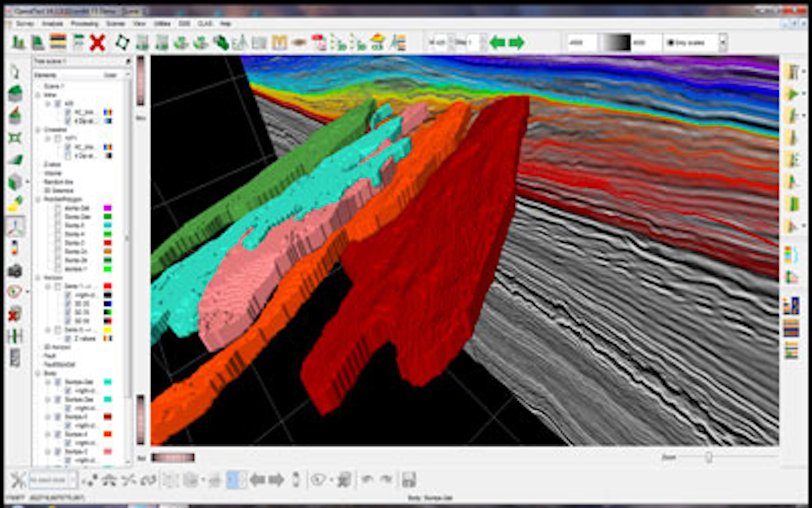This screenshot has width=812, height=508.
Task: Click the green right arrow in top toolbar
Action: 517,42
